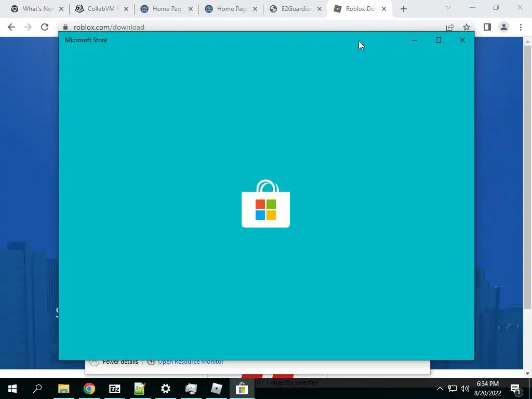This screenshot has width=532, height=399.
Task: Open the second Home Page tab
Action: pos(230,9)
